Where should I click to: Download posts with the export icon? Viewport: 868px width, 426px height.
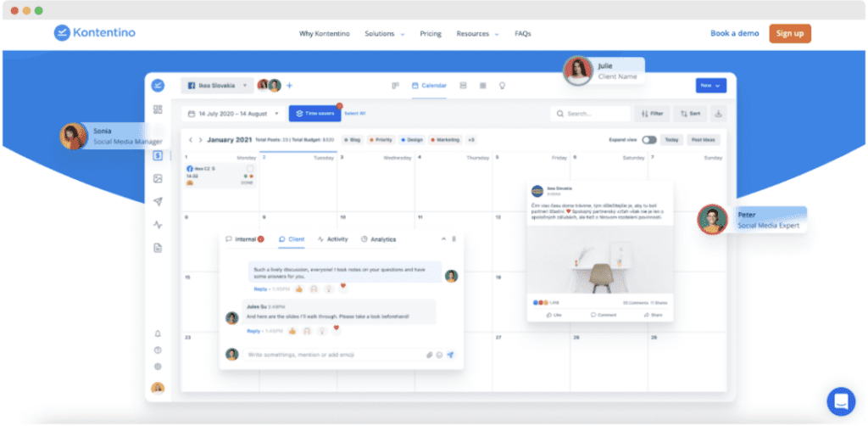point(719,114)
